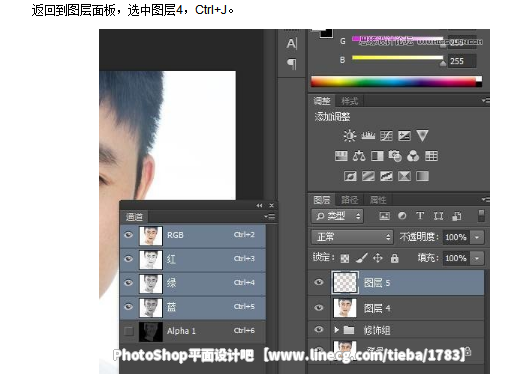Lock image pixels with brush icon
The width and height of the screenshot is (521, 374).
point(361,258)
